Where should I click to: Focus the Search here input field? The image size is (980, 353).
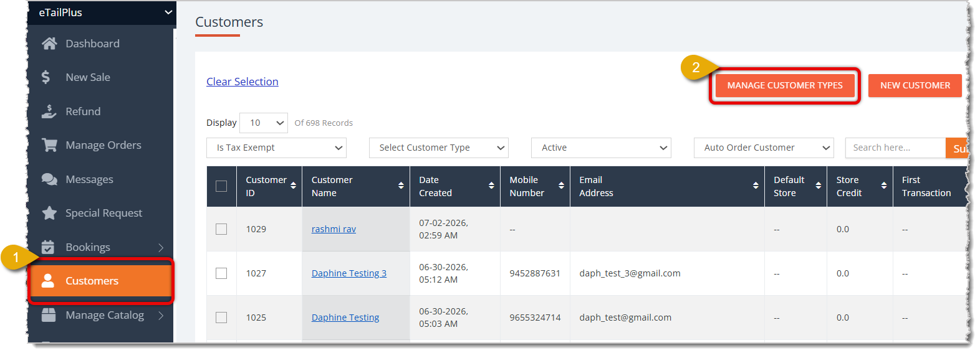tap(895, 148)
